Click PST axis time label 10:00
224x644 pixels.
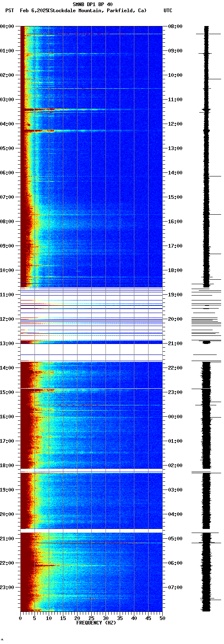coord(7,270)
